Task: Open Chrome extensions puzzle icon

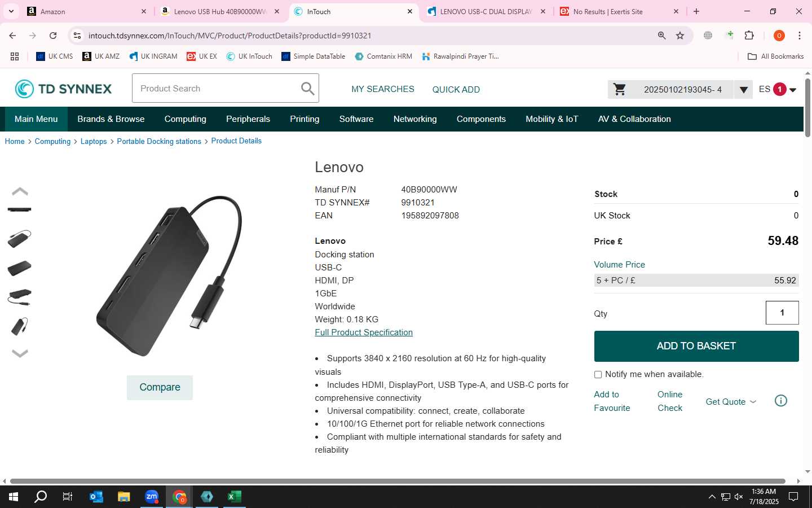Action: tap(749, 36)
